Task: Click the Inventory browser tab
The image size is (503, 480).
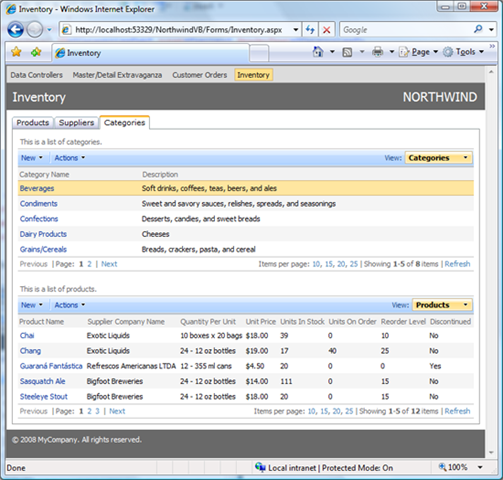Action: pos(151,53)
